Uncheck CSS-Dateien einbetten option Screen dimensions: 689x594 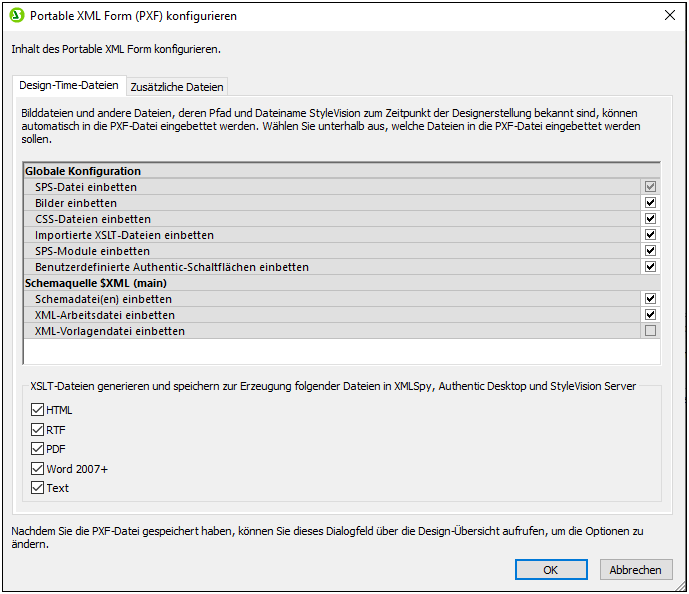coord(650,219)
